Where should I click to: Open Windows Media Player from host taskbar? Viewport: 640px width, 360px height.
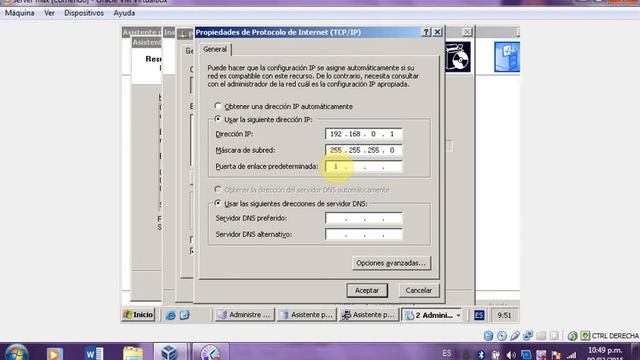pos(55,353)
